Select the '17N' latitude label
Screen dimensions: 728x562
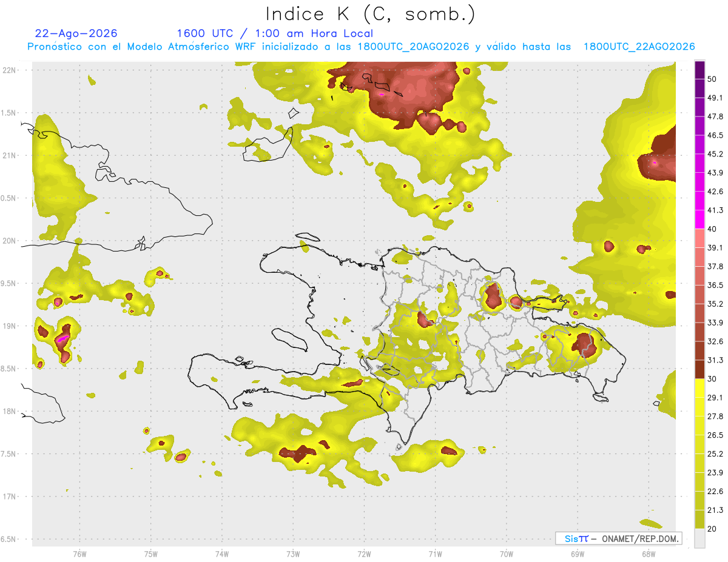coord(9,497)
